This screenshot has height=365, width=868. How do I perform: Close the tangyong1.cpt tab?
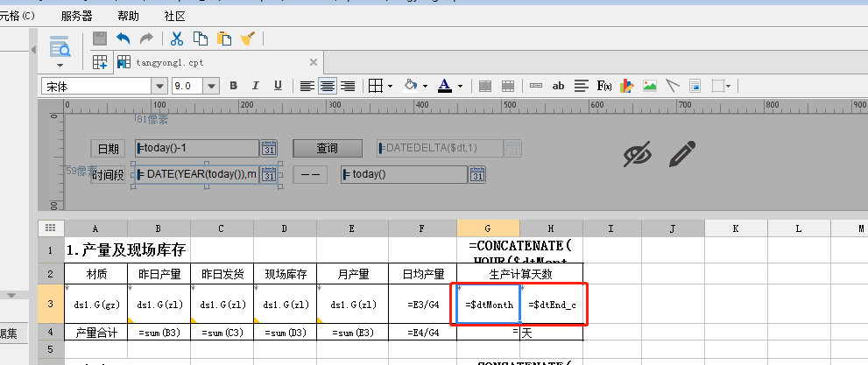click(x=313, y=62)
